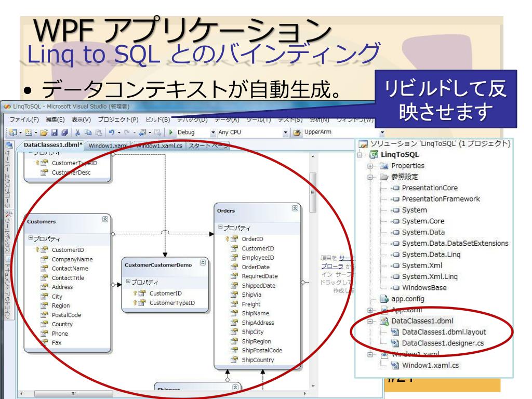Viewport: 532px width, 399px height.
Task: Click the designer horizontal scrollbar thumb
Action: [x=74, y=394]
